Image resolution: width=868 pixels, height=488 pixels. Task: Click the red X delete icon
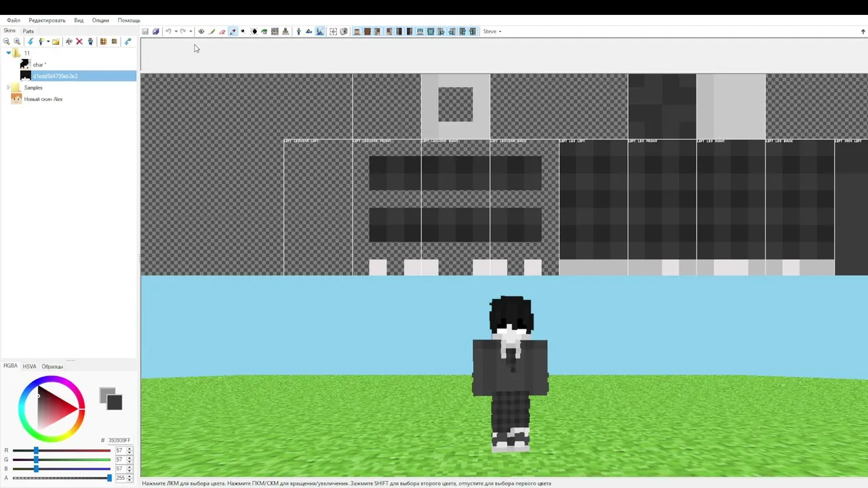coord(79,41)
